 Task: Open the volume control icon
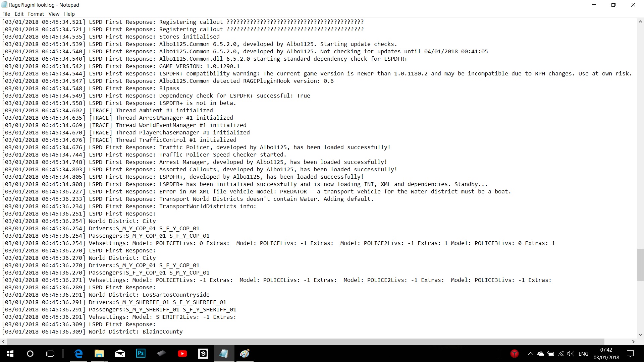point(571,354)
